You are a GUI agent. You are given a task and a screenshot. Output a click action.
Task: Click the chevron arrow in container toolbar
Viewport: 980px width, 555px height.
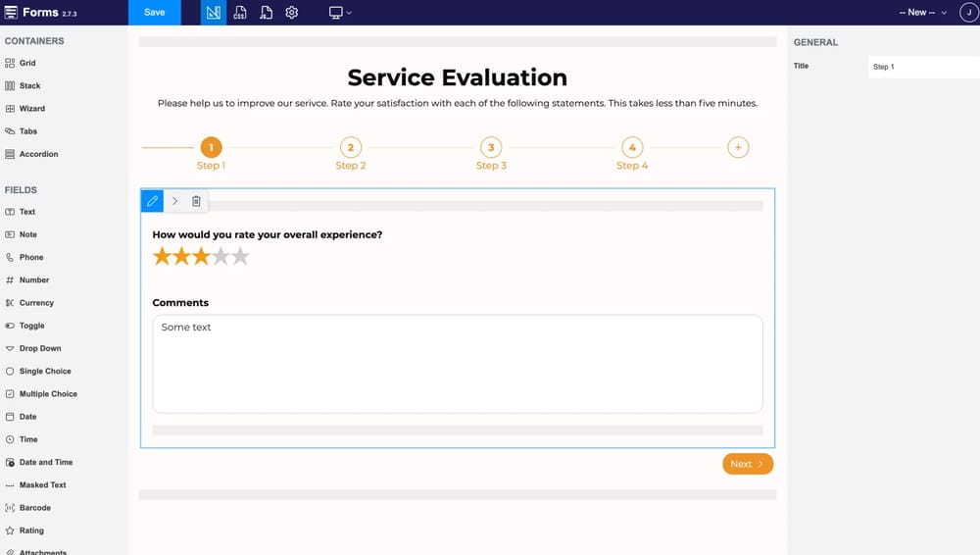click(x=174, y=201)
